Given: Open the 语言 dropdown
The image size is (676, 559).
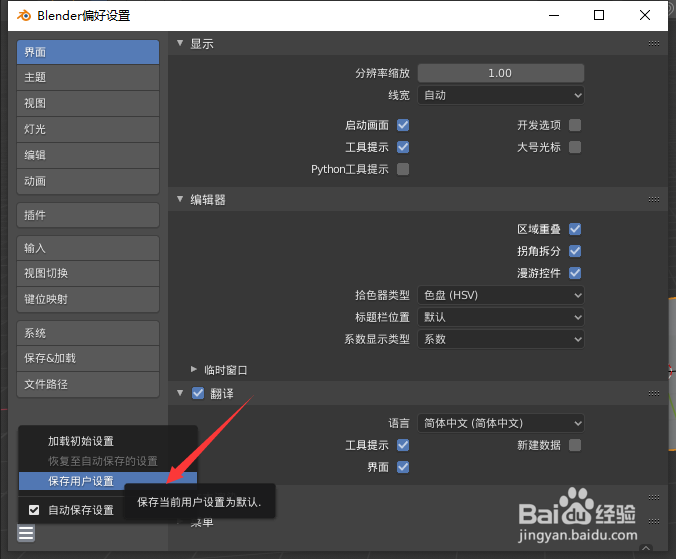Looking at the screenshot, I should (x=501, y=423).
